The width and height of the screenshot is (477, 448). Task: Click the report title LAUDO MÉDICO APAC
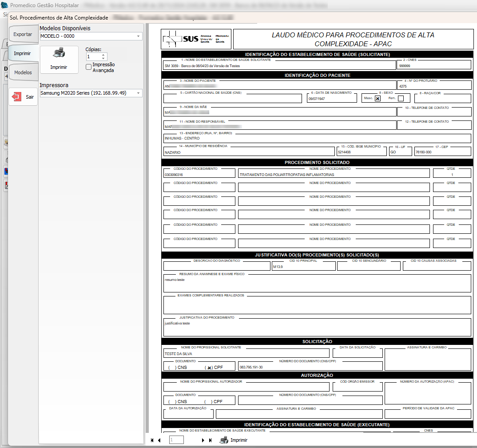pyautogui.click(x=353, y=39)
